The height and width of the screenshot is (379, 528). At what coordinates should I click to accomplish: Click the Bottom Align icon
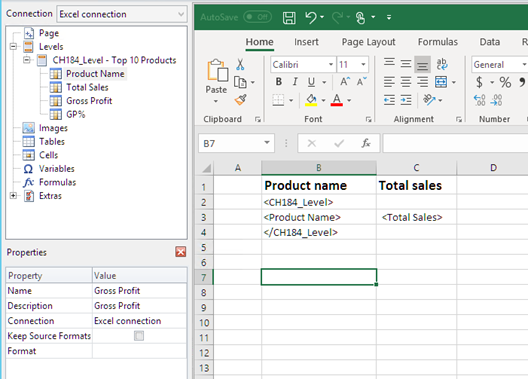(422, 64)
